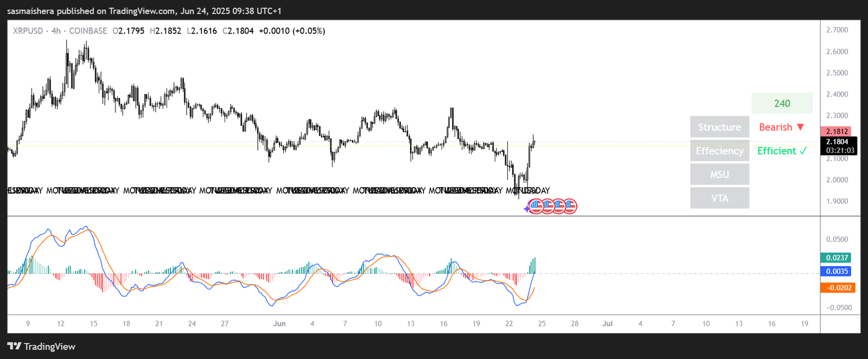The image size is (868, 359).
Task: Click the COINBASE exchange label
Action: (x=88, y=31)
